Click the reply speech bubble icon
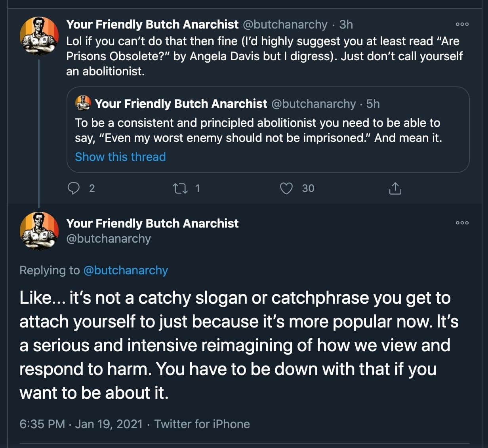488x448 pixels. 74,188
